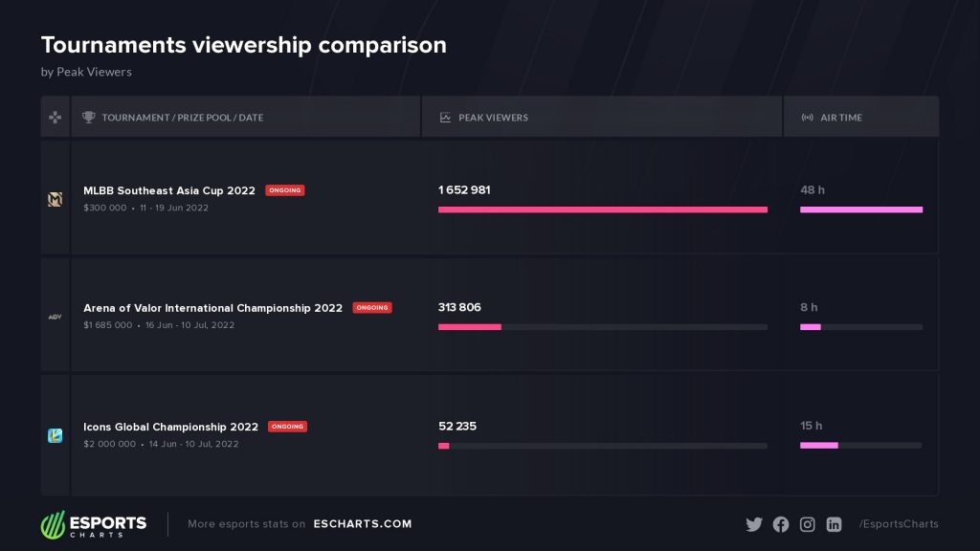Click the Icons Global Championship 2022 title
This screenshot has width=980, height=551.
[x=170, y=427]
